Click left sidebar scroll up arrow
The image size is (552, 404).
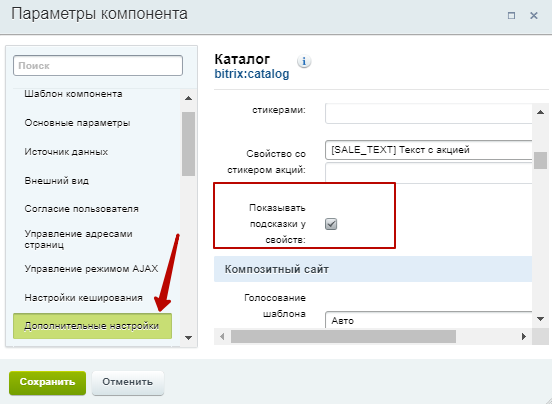188,98
